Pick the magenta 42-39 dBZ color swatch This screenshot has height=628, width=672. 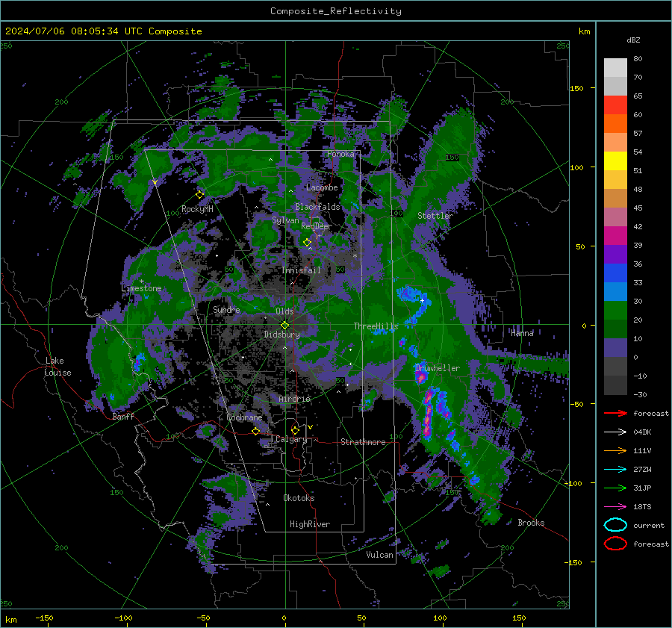point(615,236)
